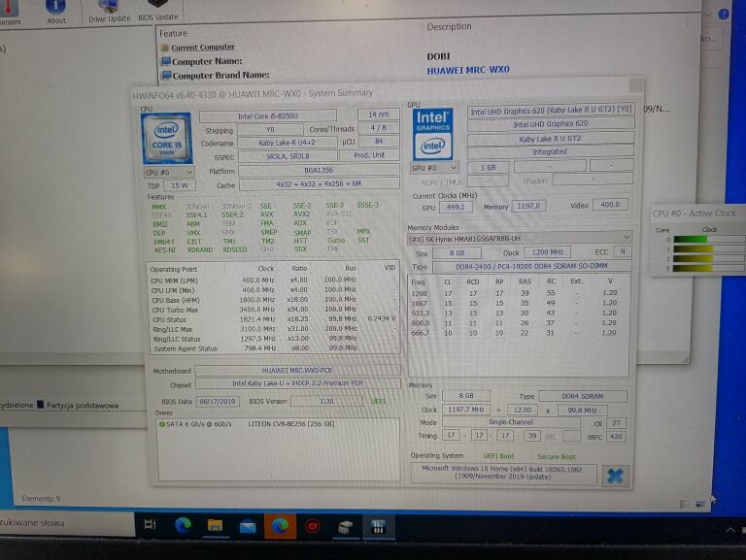
Task: Click the green SATA drive status icon
Action: tap(162, 424)
